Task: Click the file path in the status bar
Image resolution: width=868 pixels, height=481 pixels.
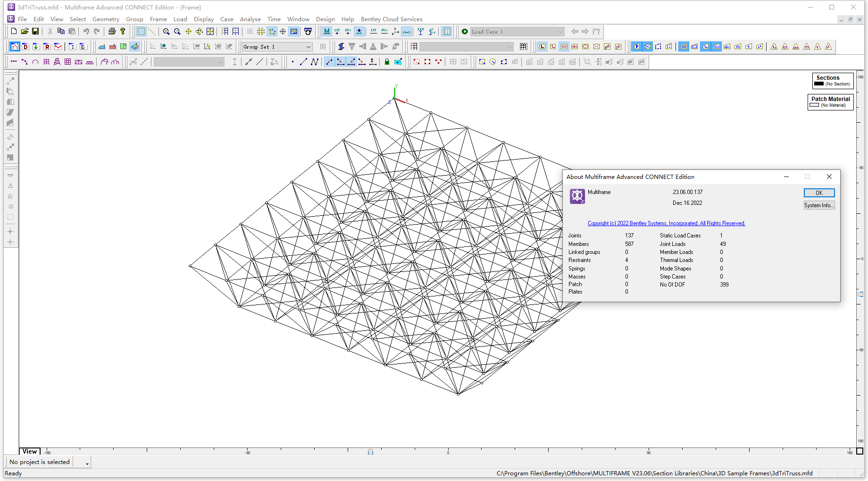Action: [654, 473]
